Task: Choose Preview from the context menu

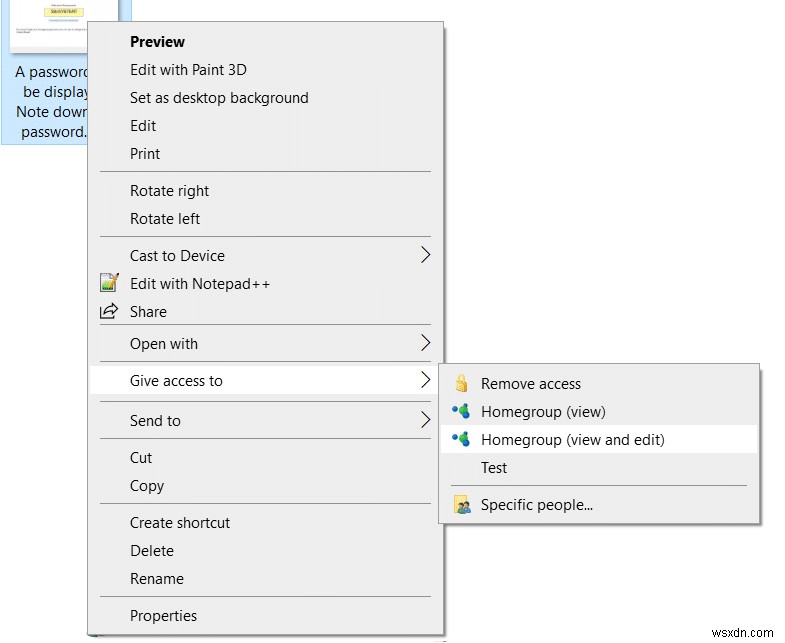Action: pyautogui.click(x=157, y=41)
